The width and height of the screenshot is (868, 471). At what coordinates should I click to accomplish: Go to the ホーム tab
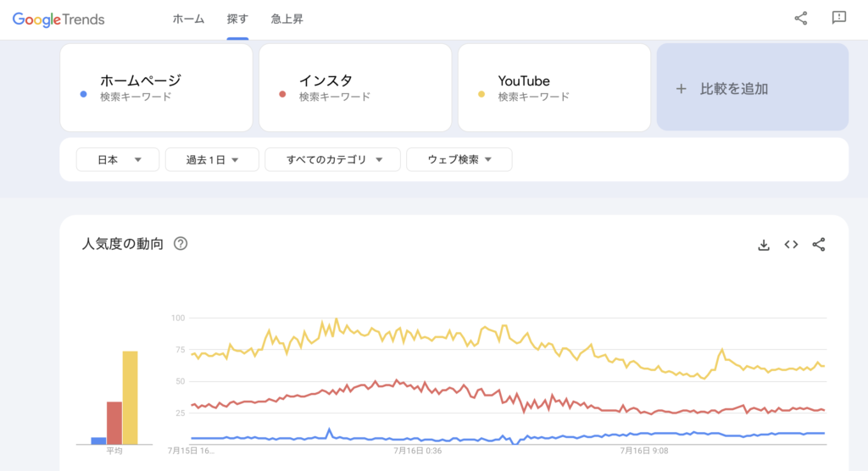(x=188, y=19)
